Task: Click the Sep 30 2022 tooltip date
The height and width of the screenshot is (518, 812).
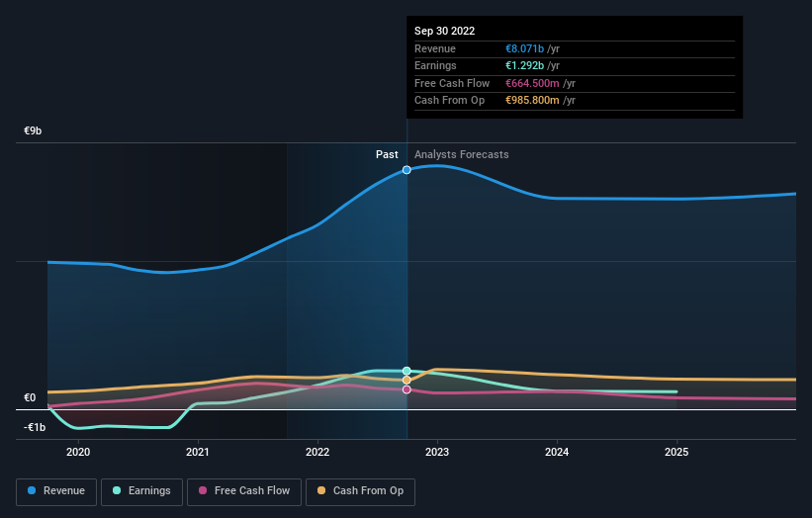Action: [x=444, y=31]
